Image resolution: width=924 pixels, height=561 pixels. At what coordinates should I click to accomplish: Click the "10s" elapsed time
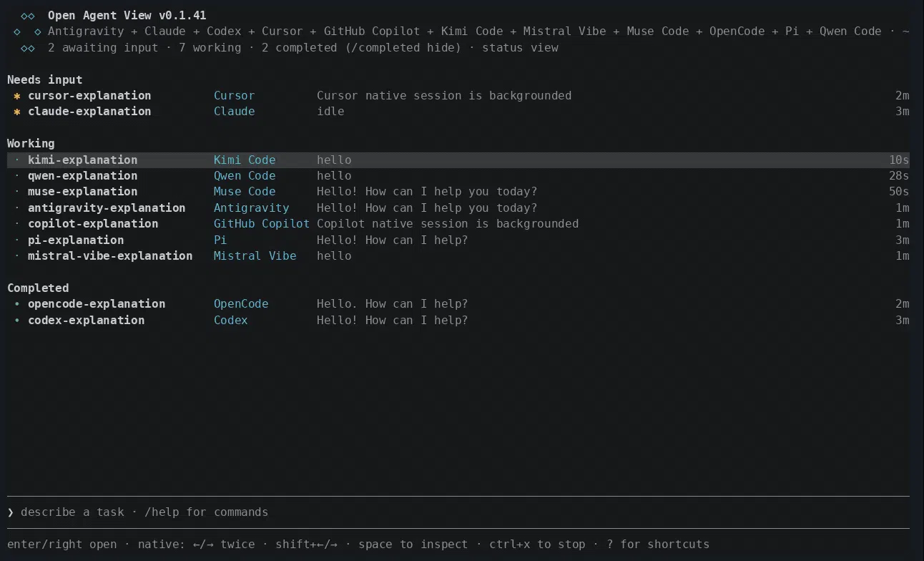tap(899, 160)
